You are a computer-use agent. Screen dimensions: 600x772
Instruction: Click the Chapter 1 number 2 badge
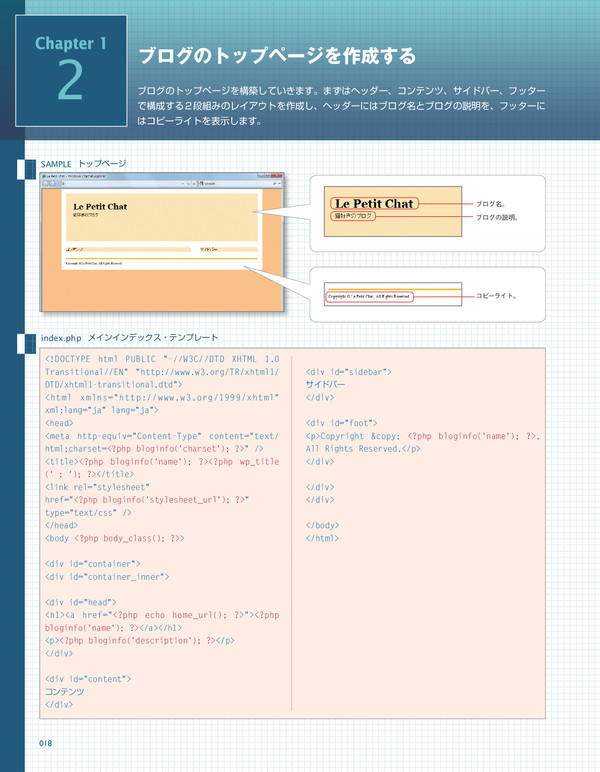pos(70,68)
